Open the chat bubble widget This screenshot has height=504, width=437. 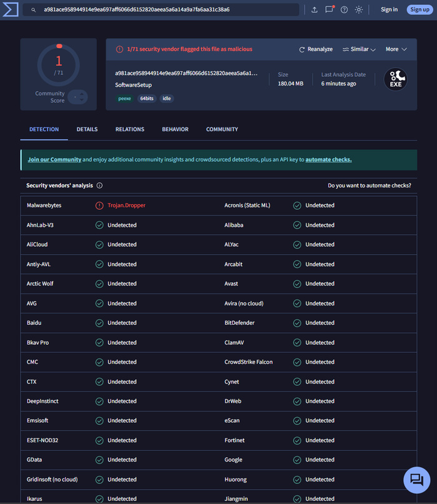pos(416,479)
